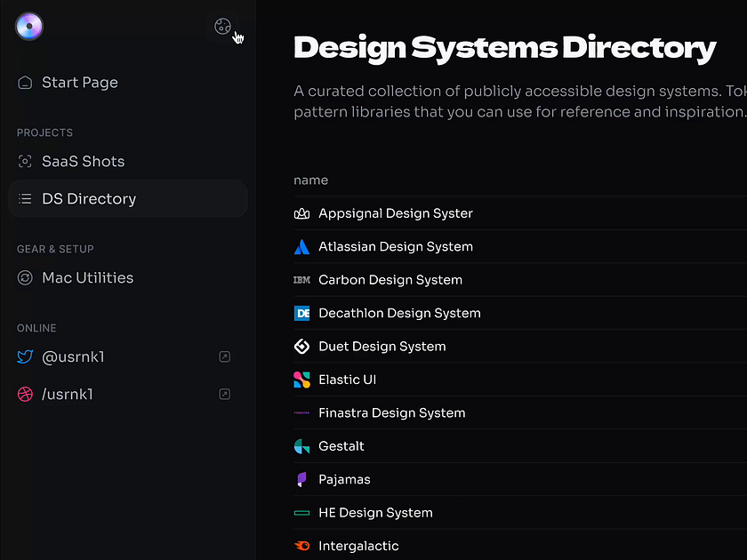Click the app logo at top left
Image resolution: width=747 pixels, height=560 pixels.
pos(28,26)
